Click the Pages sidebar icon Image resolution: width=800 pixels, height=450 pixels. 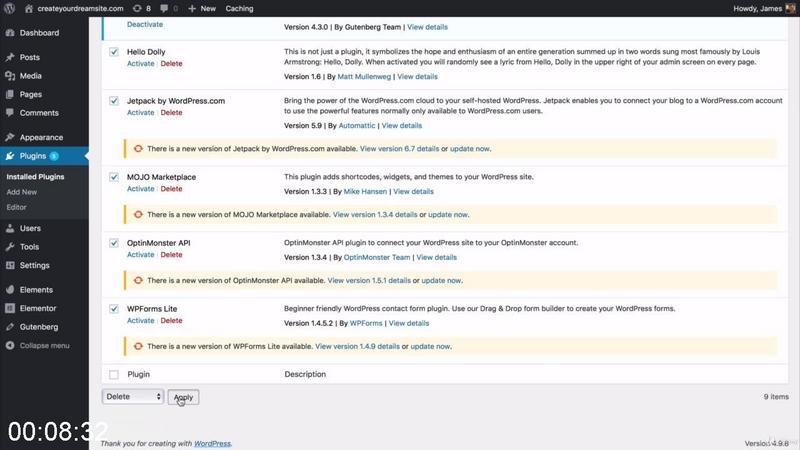[10, 94]
